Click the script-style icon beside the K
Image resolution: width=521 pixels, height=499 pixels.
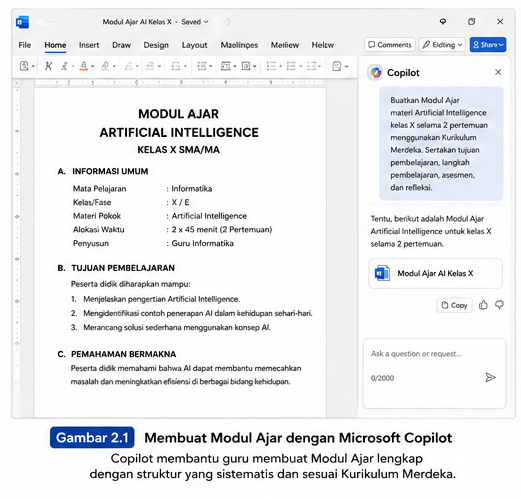[x=64, y=66]
